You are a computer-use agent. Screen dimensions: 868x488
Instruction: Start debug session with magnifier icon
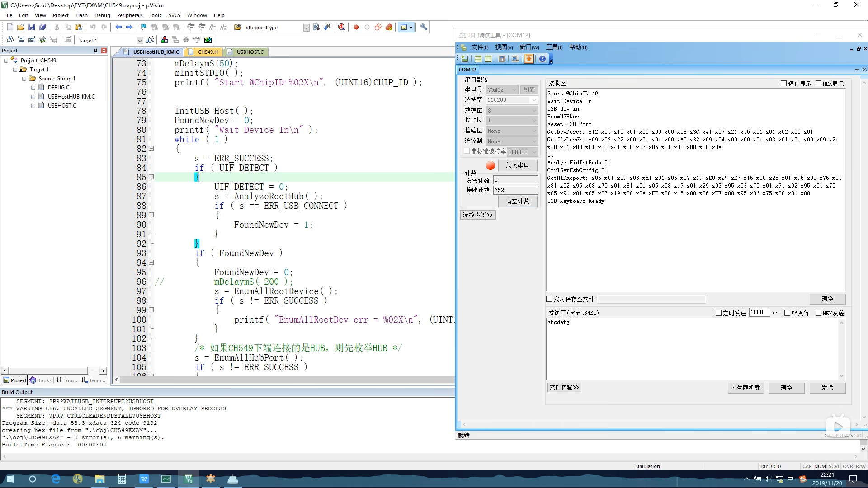[x=342, y=28]
